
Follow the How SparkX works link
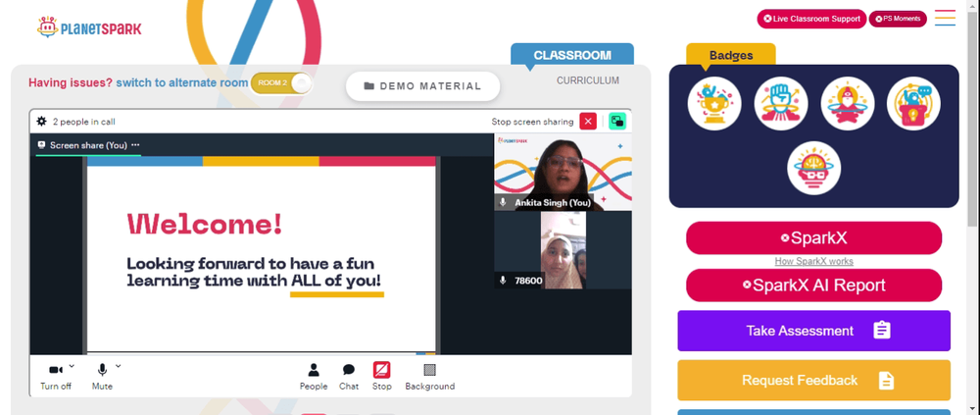point(813,262)
